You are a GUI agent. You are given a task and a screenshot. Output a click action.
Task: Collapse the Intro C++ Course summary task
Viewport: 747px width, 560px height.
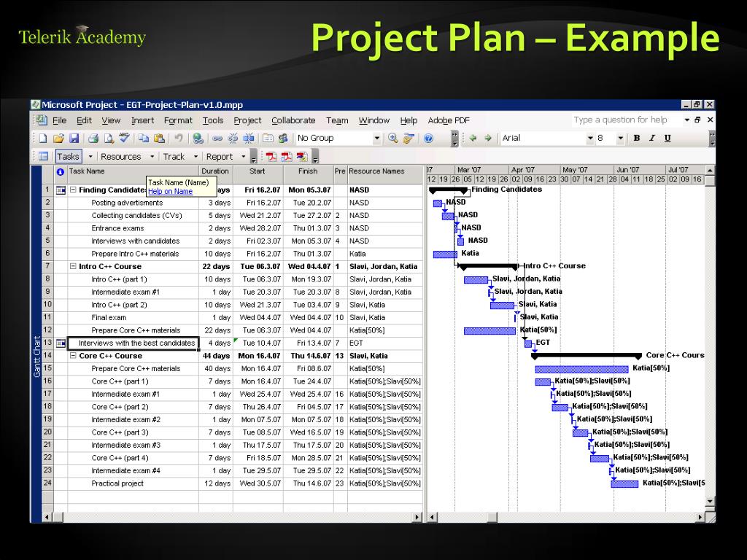pos(74,266)
